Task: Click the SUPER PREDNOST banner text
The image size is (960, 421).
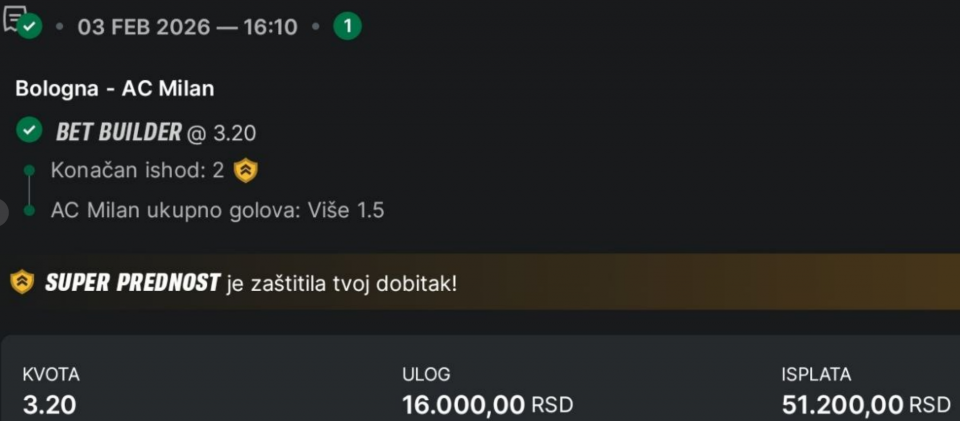Action: [x=131, y=282]
